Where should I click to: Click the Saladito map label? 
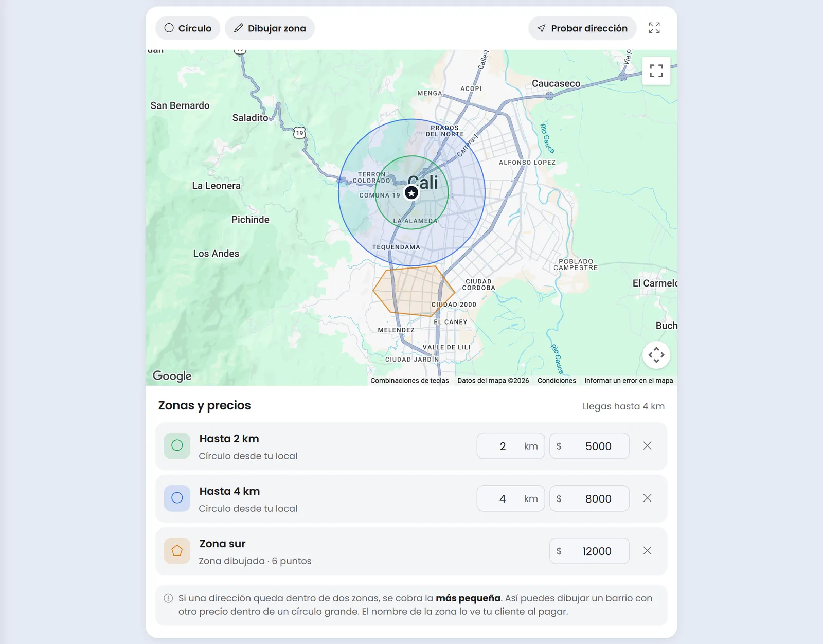[x=250, y=118]
